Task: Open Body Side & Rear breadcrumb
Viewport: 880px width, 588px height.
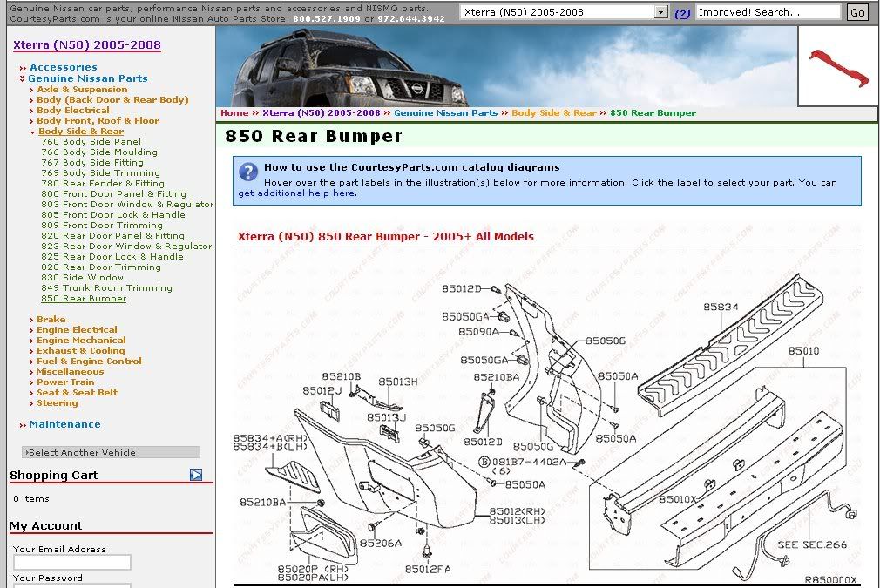Action: (554, 112)
